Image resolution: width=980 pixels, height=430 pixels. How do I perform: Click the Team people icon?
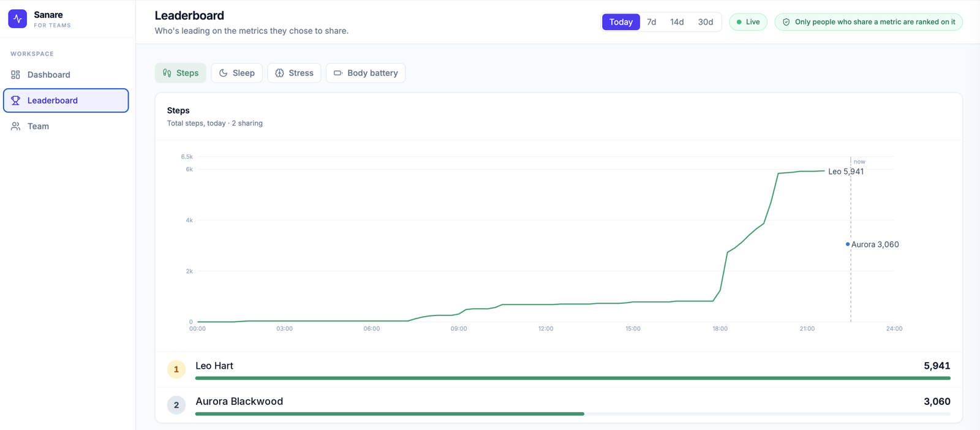coord(16,126)
